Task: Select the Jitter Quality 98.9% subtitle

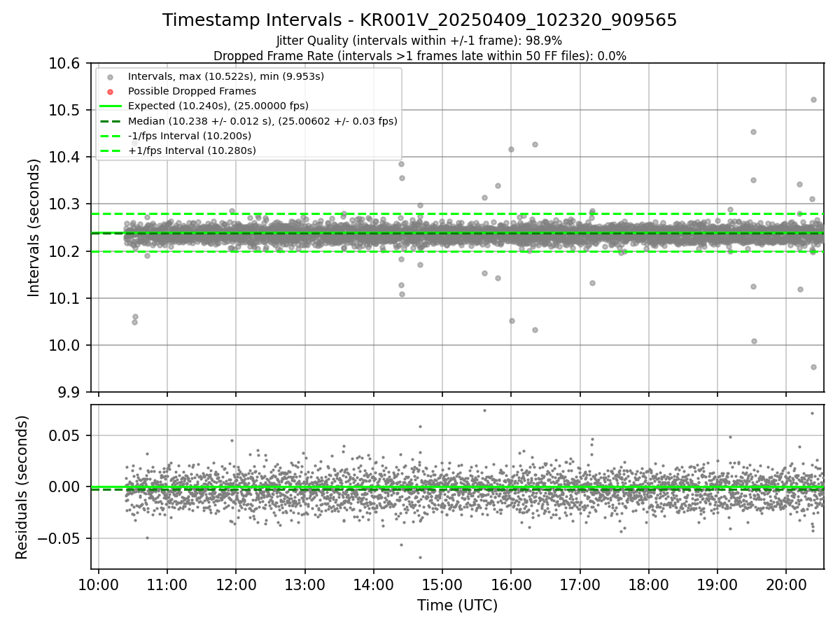Action: (419, 41)
